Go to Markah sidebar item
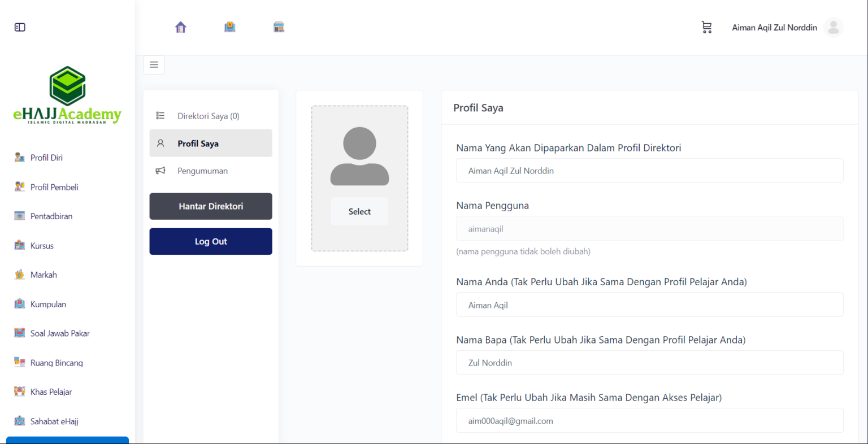Image resolution: width=868 pixels, height=444 pixels. 44,275
